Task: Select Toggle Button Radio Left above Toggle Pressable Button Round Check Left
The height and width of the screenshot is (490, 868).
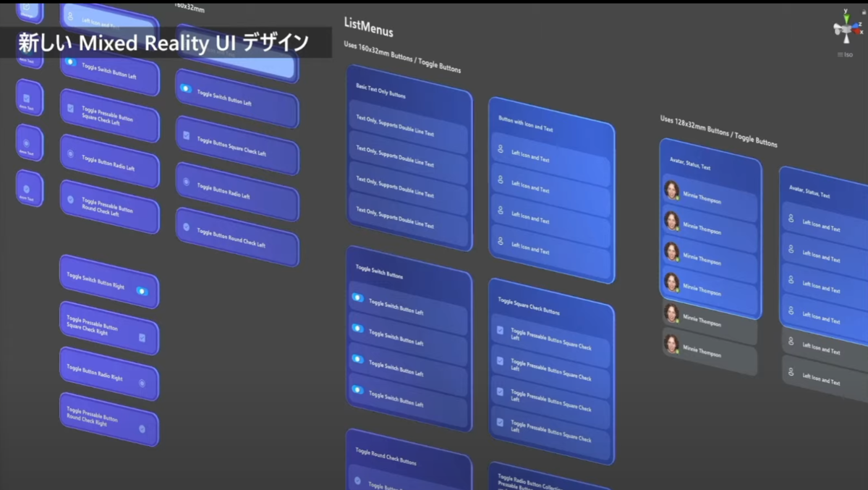Action: tap(109, 161)
